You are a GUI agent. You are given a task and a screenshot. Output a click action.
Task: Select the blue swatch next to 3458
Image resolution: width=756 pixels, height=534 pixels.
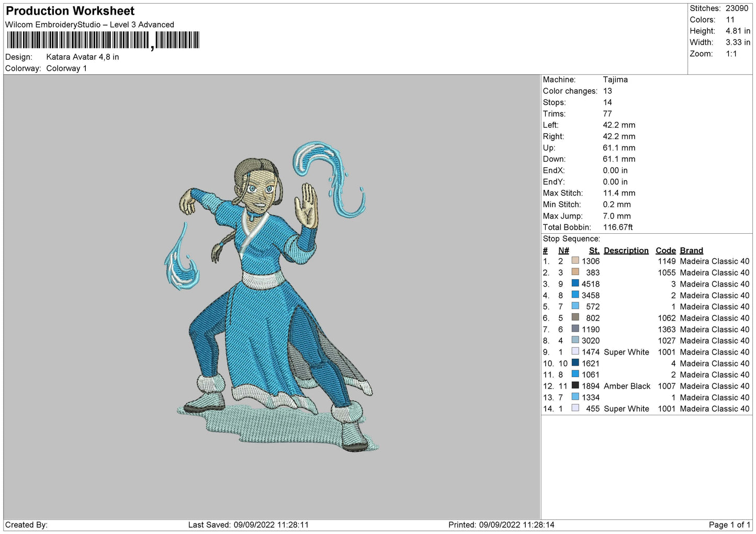pyautogui.click(x=576, y=295)
